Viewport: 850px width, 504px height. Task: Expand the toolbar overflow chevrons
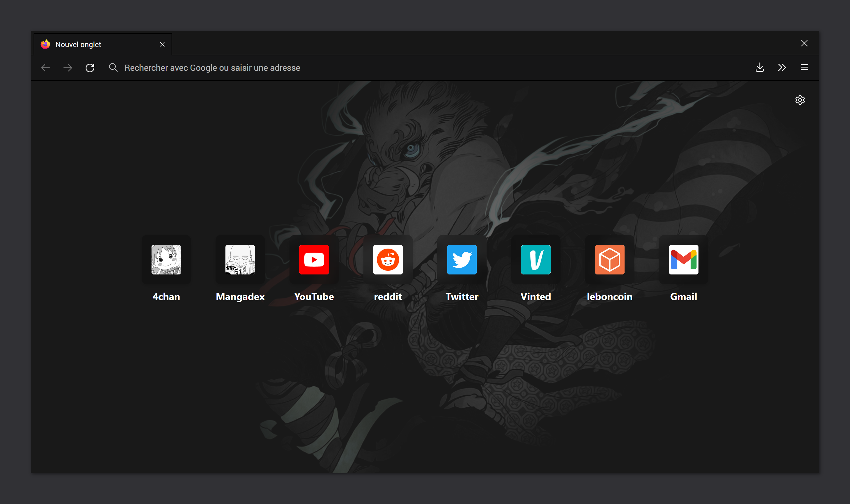(x=782, y=68)
